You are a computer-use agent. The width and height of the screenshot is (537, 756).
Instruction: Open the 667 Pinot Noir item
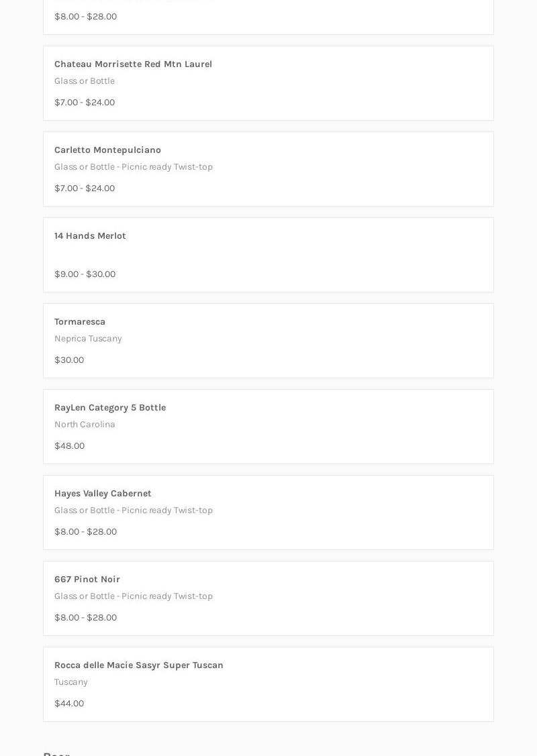click(87, 580)
